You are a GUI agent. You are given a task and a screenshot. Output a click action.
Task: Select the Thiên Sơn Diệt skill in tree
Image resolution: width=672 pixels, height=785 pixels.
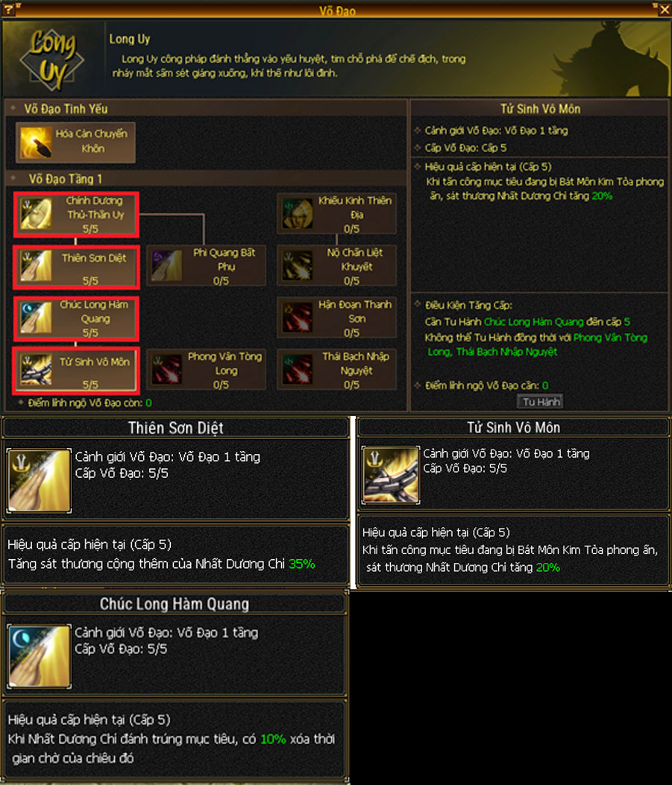pos(76,267)
